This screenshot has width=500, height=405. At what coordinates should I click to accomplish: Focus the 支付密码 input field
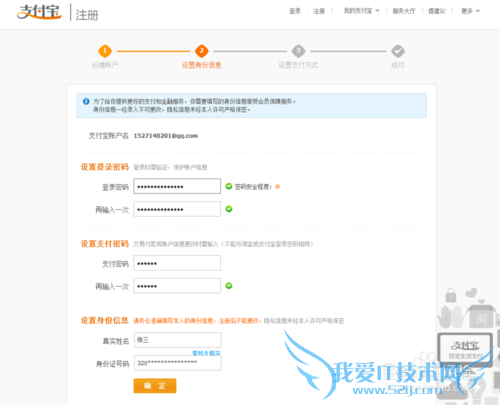(x=177, y=263)
